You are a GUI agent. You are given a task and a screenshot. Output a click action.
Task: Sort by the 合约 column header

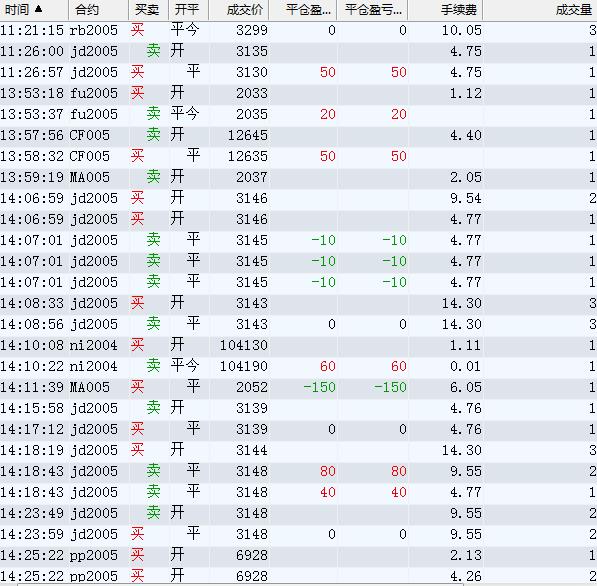point(98,10)
